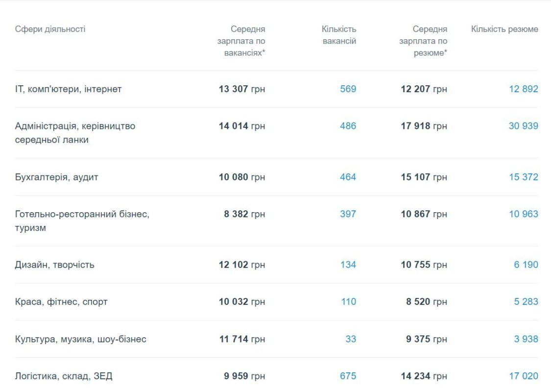View the 10 963 resumes link
The height and width of the screenshot is (392, 551).
[523, 214]
